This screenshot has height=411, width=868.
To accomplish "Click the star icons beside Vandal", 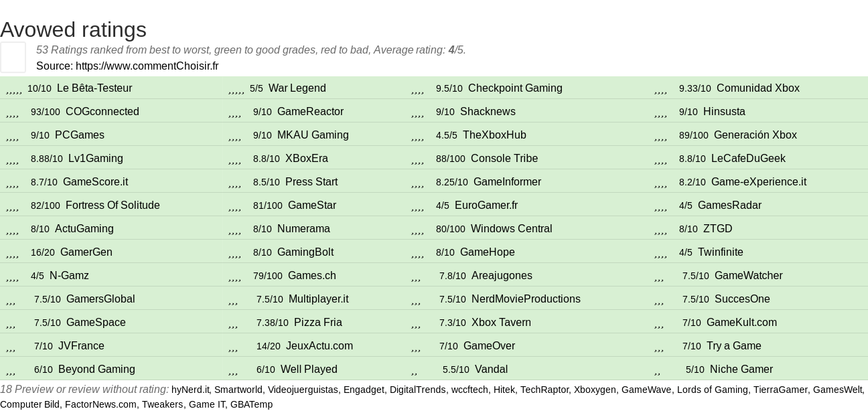I will (414, 371).
